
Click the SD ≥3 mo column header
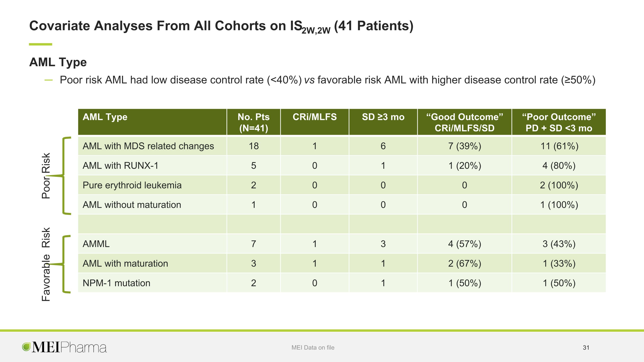click(383, 122)
